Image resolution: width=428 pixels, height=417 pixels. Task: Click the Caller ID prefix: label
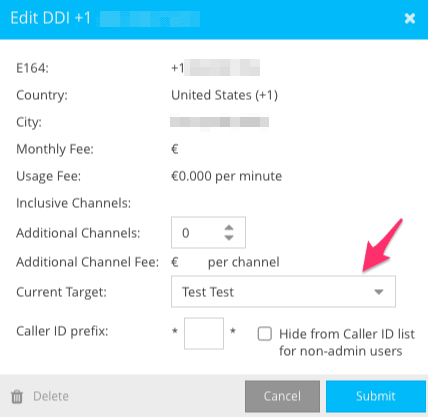pos(62,331)
